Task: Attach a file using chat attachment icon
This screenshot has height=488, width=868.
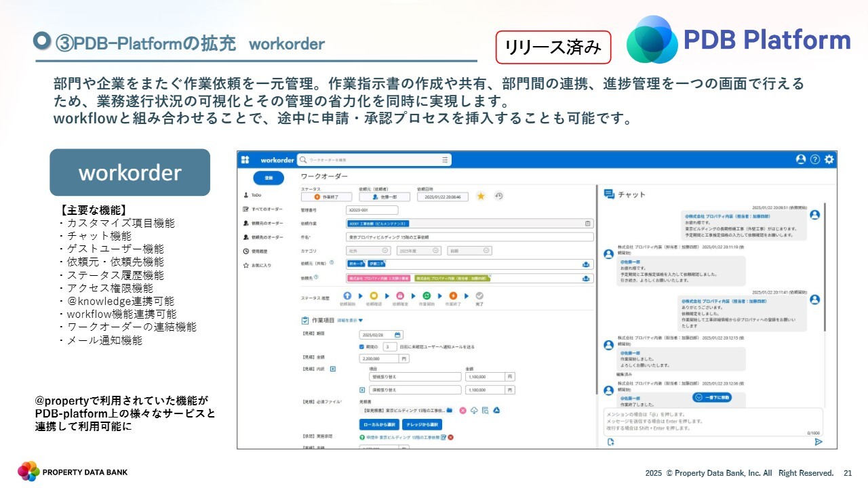Action: click(x=610, y=442)
